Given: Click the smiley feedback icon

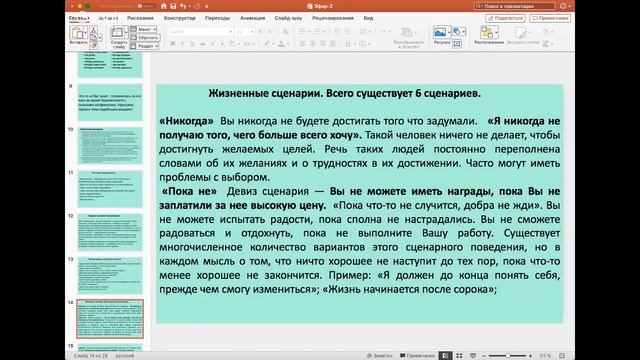Looking at the screenshot, I should point(563,6).
